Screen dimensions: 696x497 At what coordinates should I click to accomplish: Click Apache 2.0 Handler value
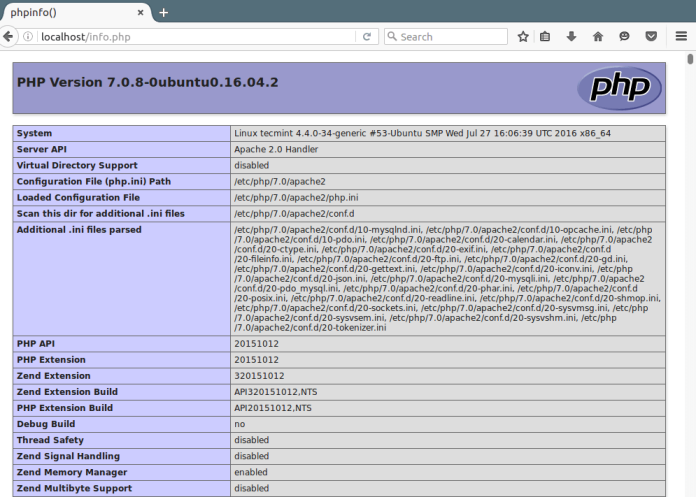pos(276,149)
